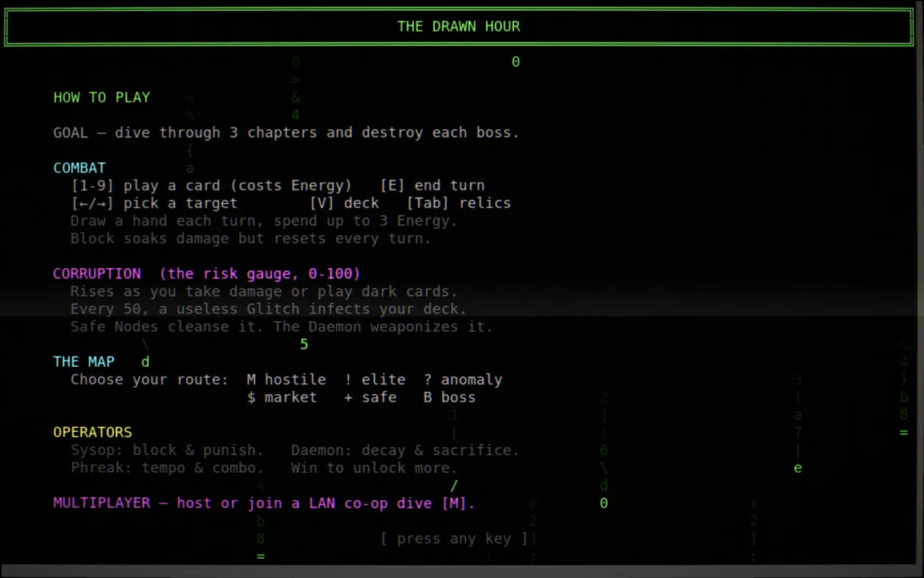
Task: Select the $ market map symbol
Action: click(282, 397)
